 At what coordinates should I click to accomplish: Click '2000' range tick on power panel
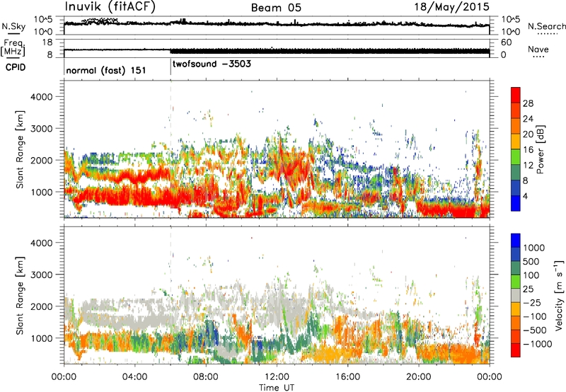pyautogui.click(x=42, y=160)
